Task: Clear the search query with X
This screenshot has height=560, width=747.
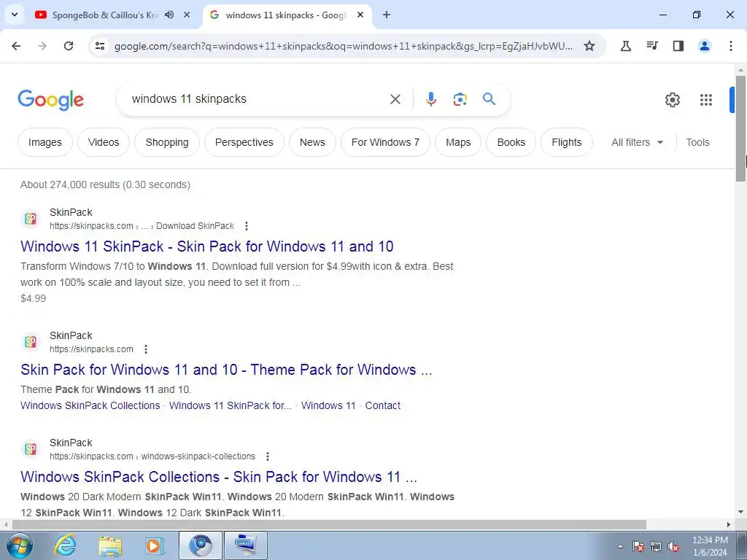Action: point(395,99)
